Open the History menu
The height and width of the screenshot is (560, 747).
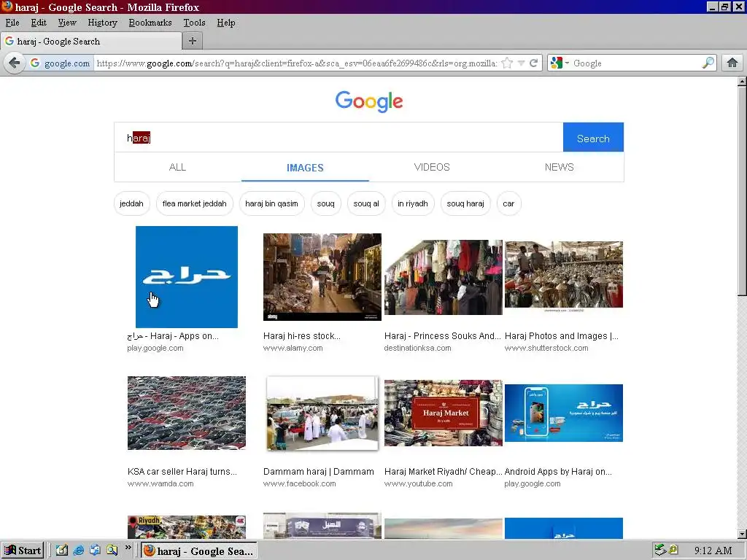102,23
